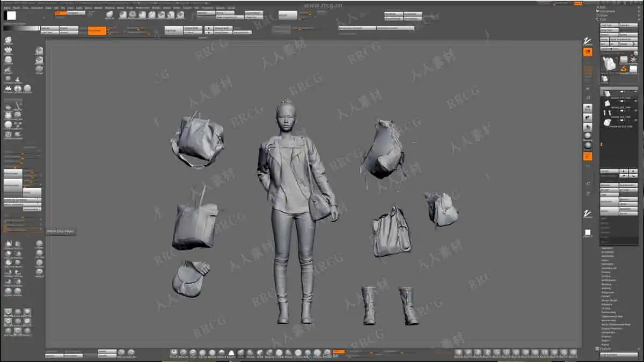
Task: Select the PolyMesh3D star tool icon
Action: pos(634,60)
